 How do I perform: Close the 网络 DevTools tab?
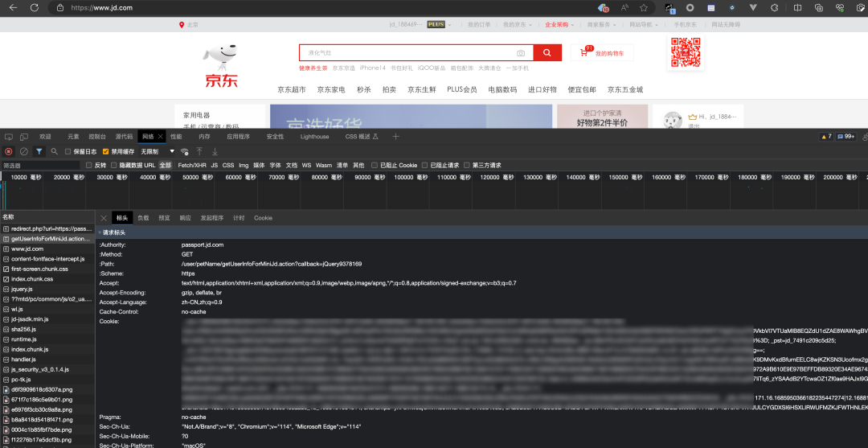pyautogui.click(x=161, y=136)
